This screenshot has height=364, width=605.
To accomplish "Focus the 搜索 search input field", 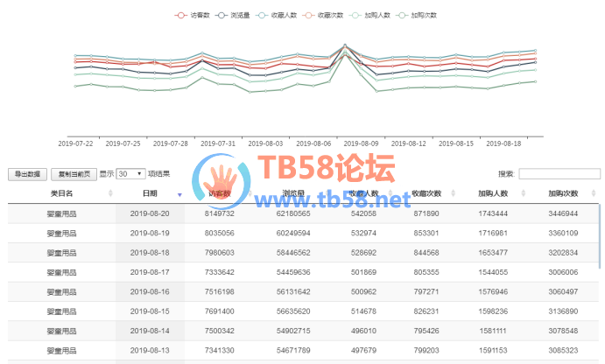I will [x=559, y=174].
